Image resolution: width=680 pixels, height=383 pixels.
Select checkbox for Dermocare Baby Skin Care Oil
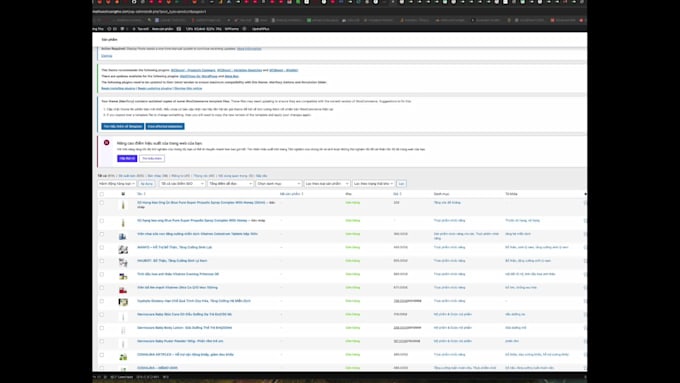point(102,314)
